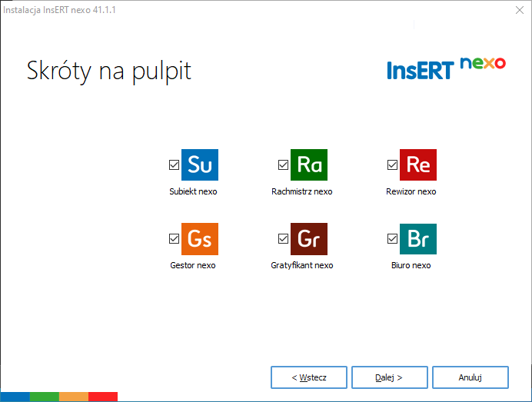This screenshot has width=532, height=402.
Task: Continue with the Dalej button
Action: (x=390, y=377)
